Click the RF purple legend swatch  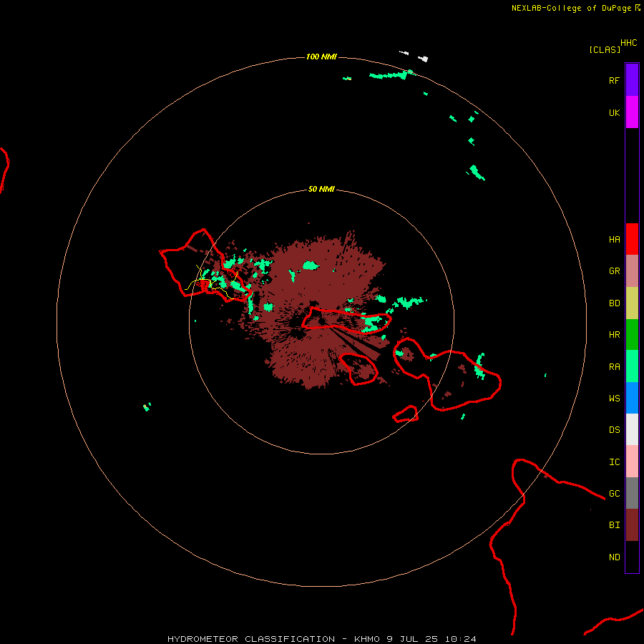[632, 80]
